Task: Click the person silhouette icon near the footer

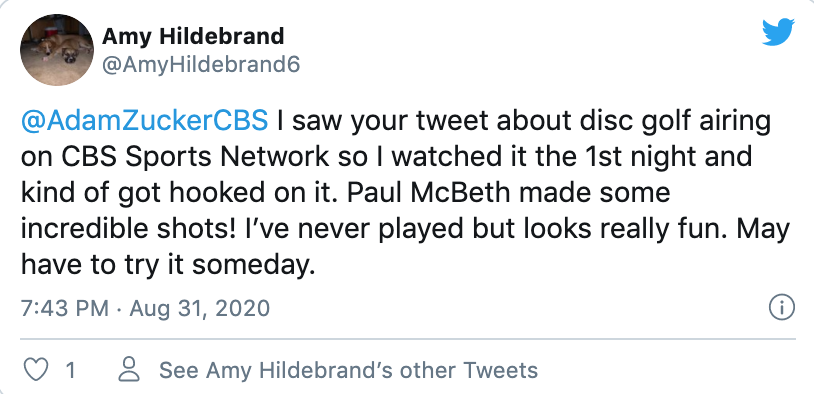Action: point(130,370)
